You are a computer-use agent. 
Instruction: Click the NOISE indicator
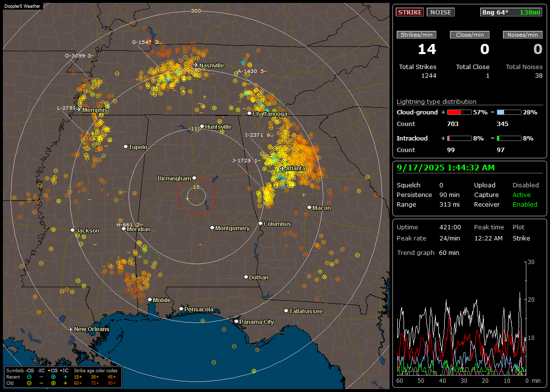click(441, 12)
